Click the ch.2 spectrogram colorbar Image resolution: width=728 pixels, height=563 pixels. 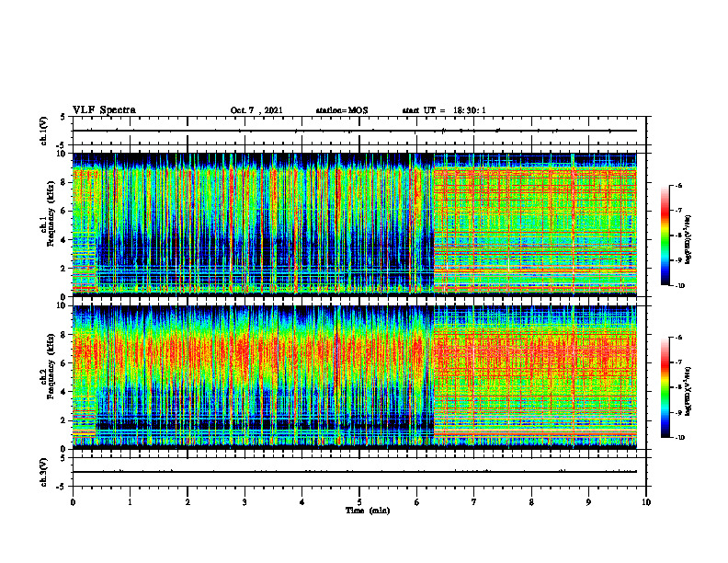(665, 387)
